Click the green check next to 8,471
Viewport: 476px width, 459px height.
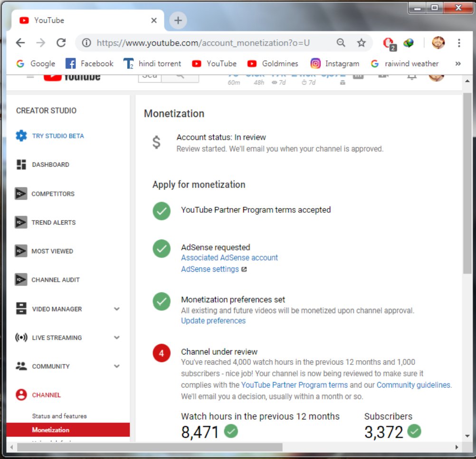point(231,431)
